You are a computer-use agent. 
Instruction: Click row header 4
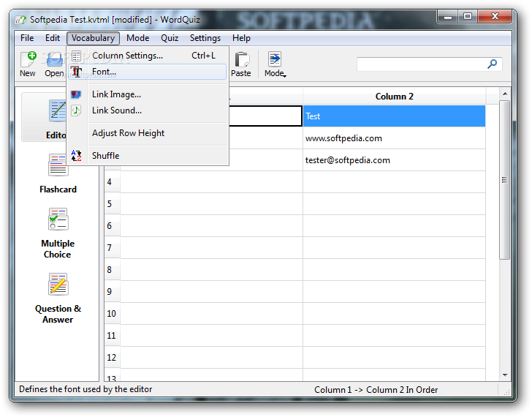point(113,182)
